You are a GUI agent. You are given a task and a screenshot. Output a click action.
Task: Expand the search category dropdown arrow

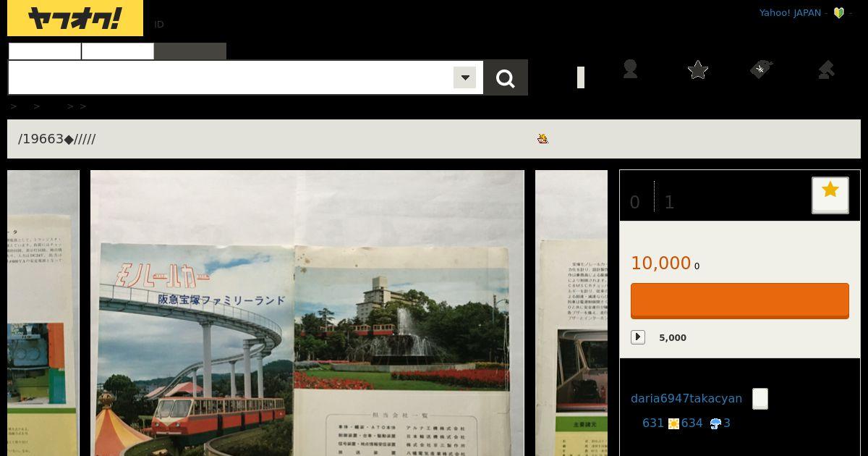pos(465,77)
